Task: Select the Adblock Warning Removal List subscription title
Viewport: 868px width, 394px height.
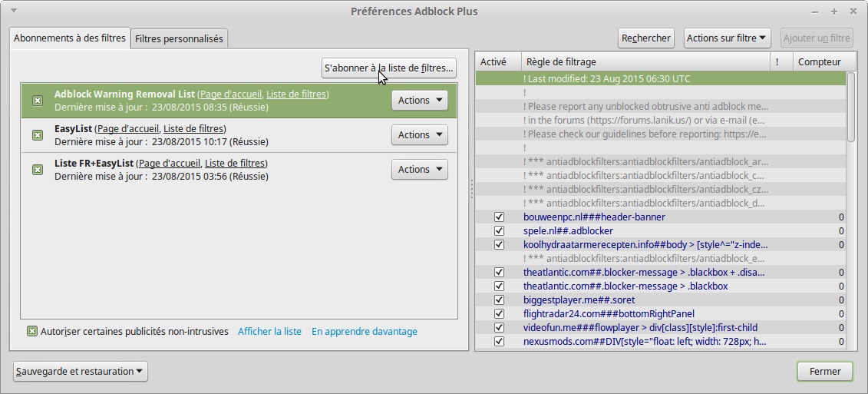Action: coord(124,94)
